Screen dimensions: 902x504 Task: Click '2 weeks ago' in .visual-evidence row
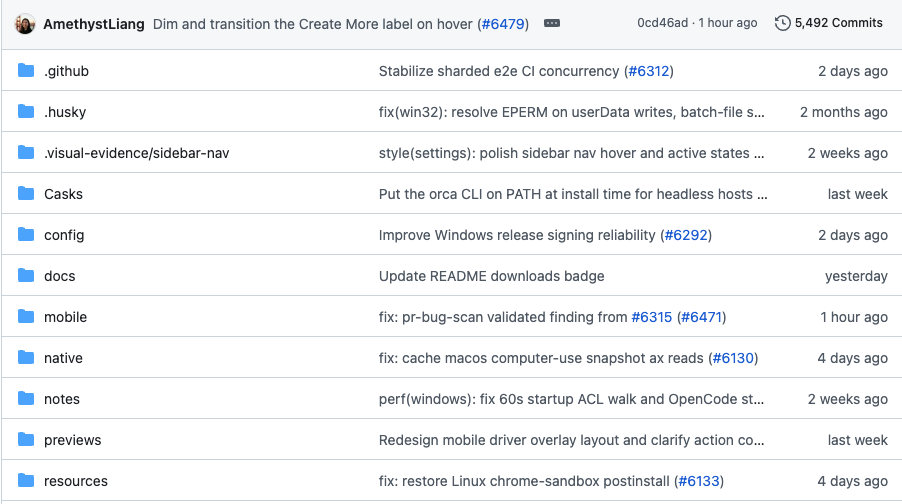[847, 153]
